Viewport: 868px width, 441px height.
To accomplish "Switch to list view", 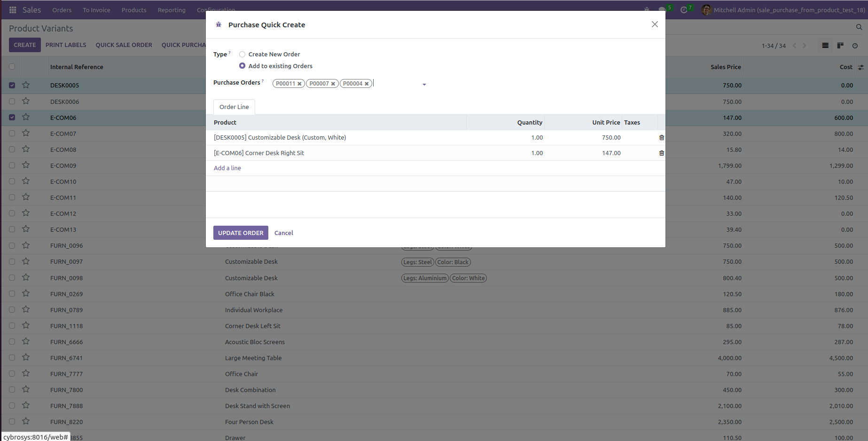I will tap(825, 46).
